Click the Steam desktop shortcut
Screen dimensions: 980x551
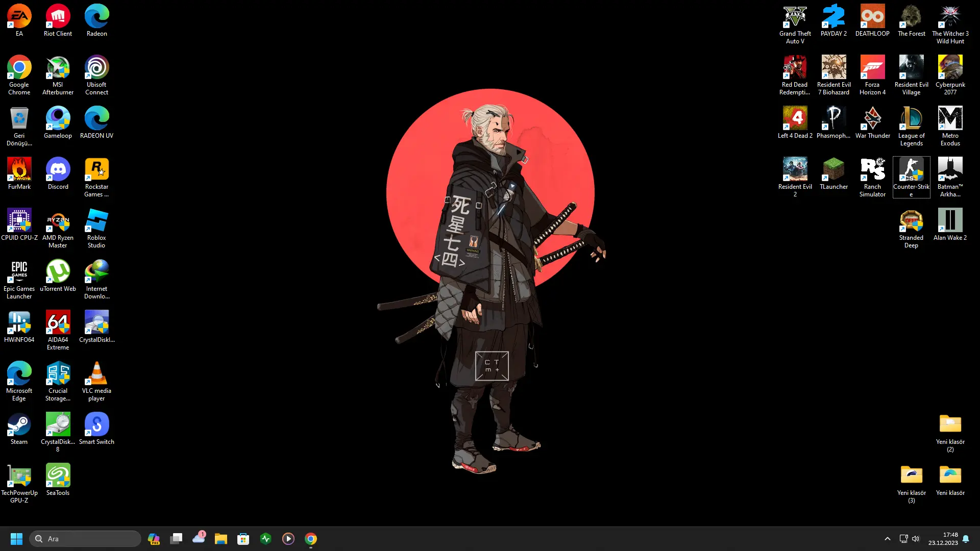[x=19, y=429]
